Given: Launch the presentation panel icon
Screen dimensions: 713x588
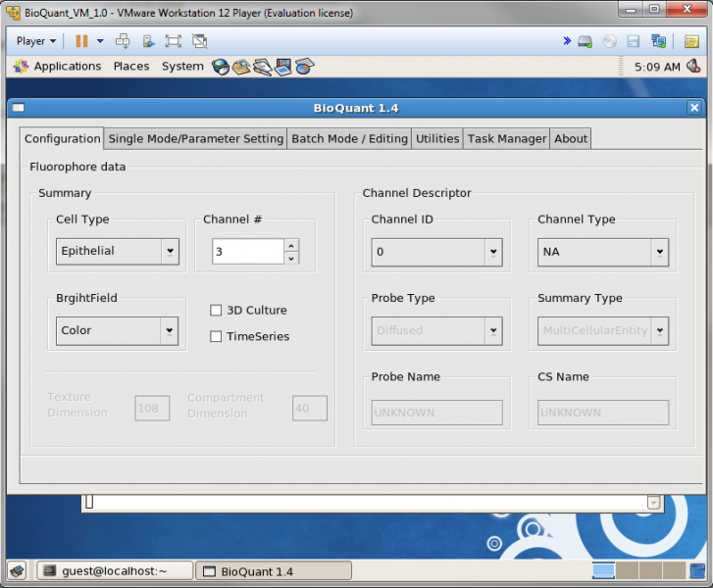Looking at the screenshot, I should [282, 67].
